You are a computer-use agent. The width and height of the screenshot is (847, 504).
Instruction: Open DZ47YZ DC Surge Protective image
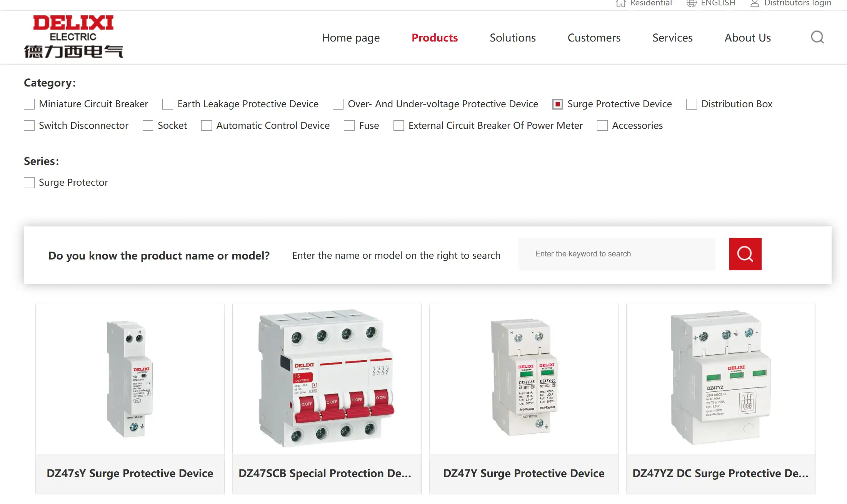(x=721, y=379)
